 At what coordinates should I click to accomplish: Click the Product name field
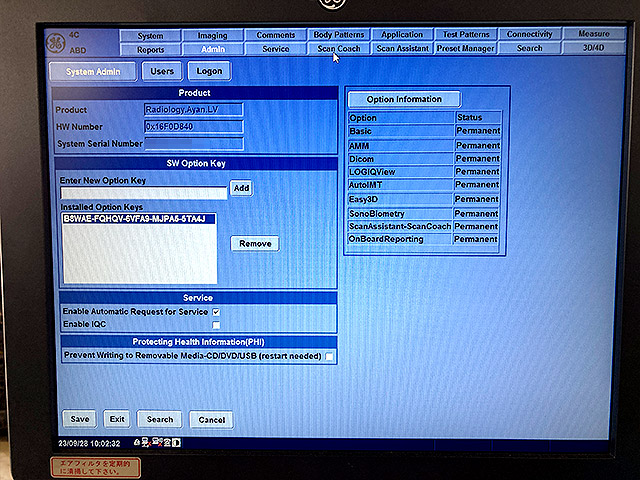pyautogui.click(x=193, y=110)
